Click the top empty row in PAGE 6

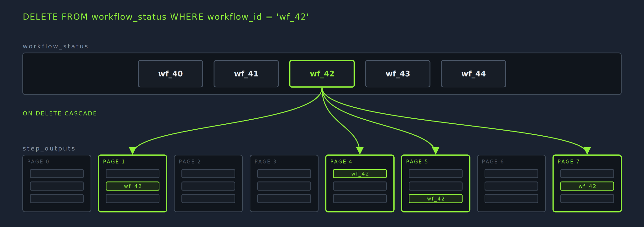(x=512, y=174)
